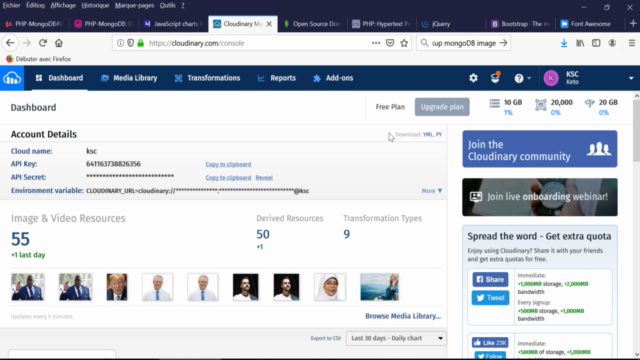Reload the page
640x360 pixels.
(x=43, y=43)
